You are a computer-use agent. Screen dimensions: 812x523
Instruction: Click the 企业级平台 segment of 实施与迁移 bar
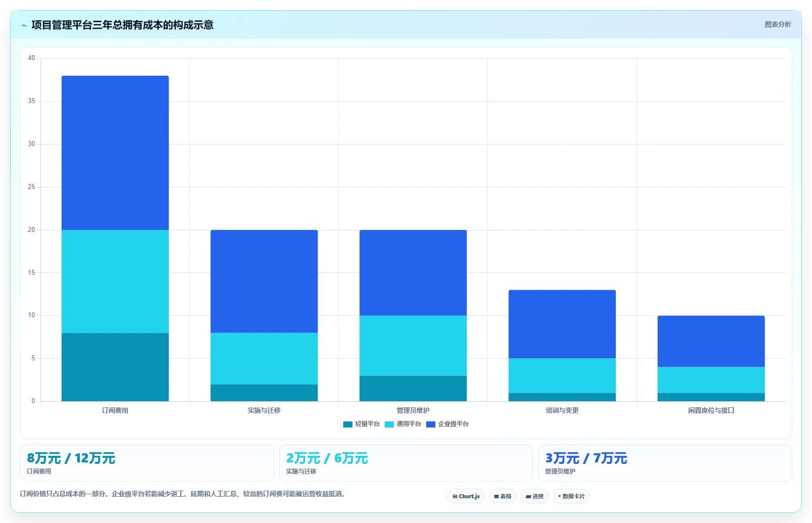264,281
